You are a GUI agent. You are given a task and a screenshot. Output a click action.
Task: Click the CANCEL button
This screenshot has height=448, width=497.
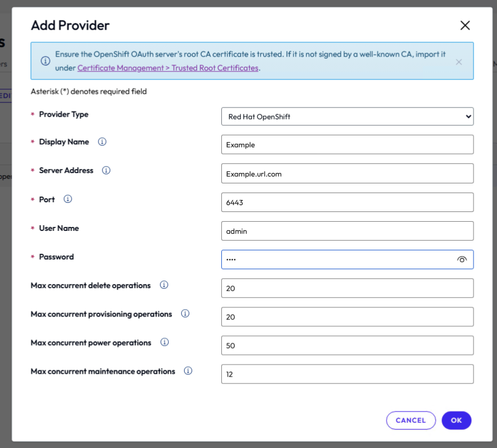point(411,421)
